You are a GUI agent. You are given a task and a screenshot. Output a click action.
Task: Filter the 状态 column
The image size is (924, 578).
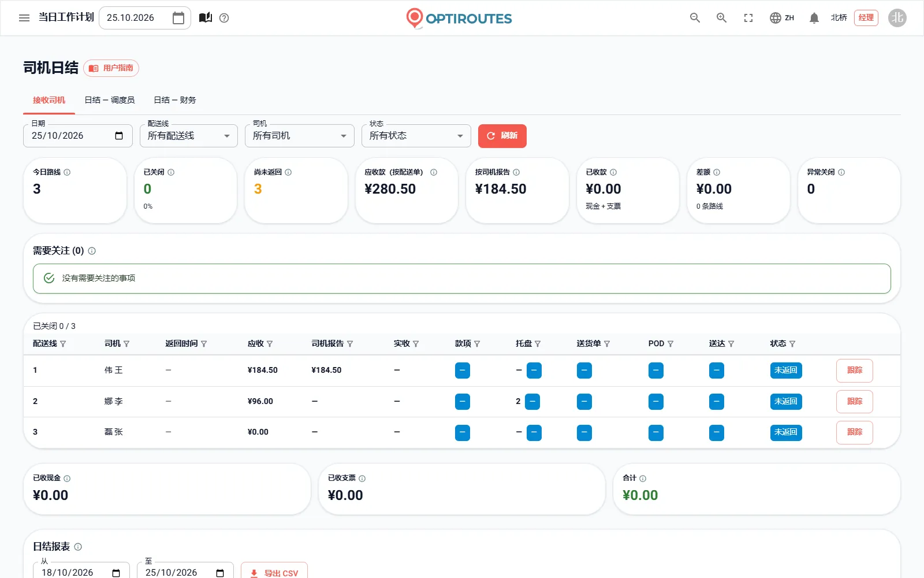coord(792,344)
